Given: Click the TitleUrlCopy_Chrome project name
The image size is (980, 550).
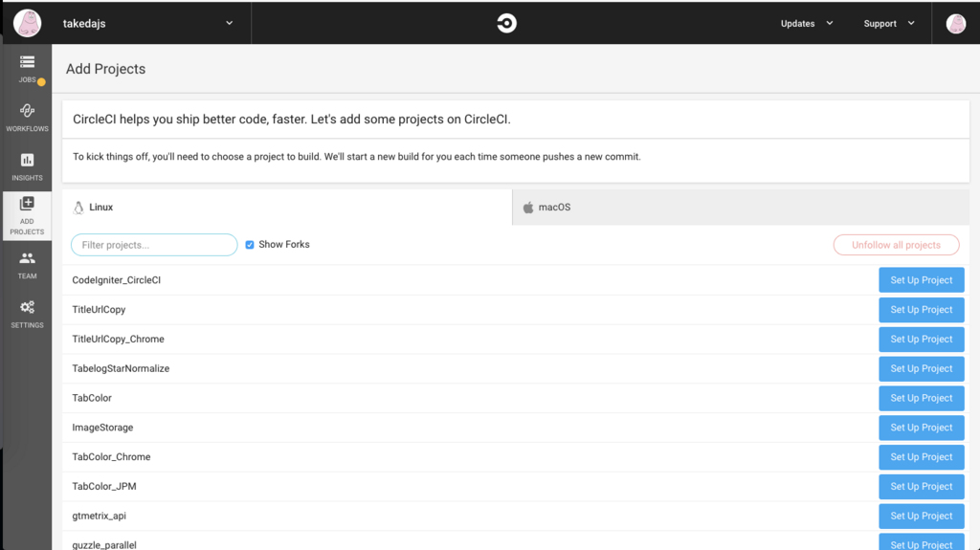Looking at the screenshot, I should [x=118, y=339].
